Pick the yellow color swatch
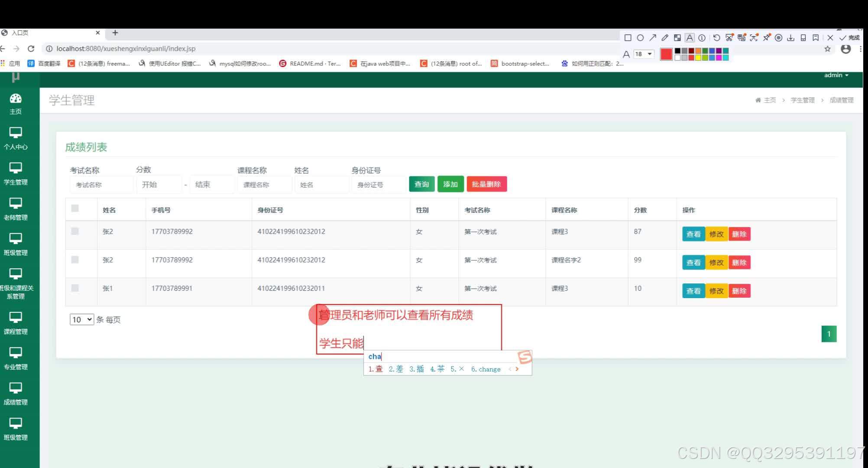Screen dimensions: 868x468 pos(698,58)
